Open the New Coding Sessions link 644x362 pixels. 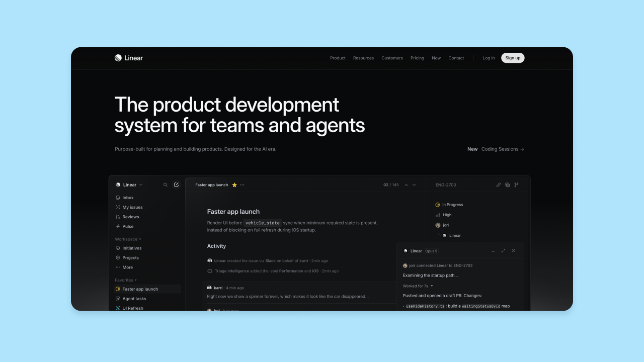point(496,149)
